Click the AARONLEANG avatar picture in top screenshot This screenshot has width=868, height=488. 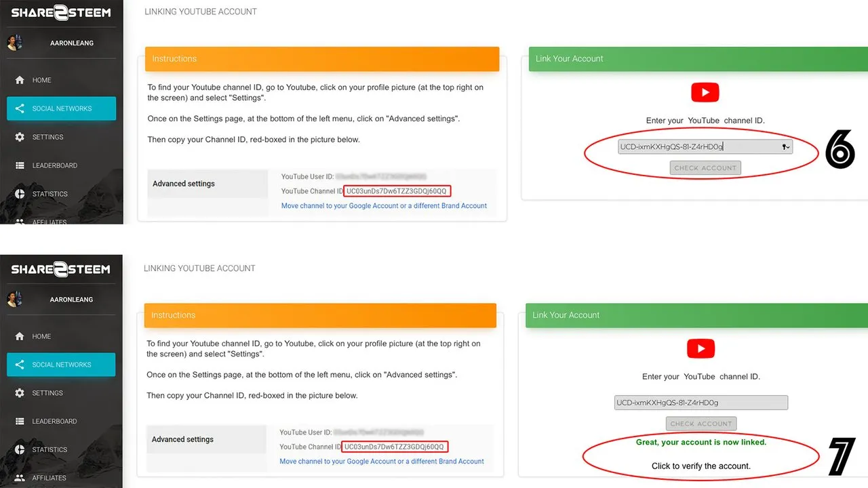[14, 43]
